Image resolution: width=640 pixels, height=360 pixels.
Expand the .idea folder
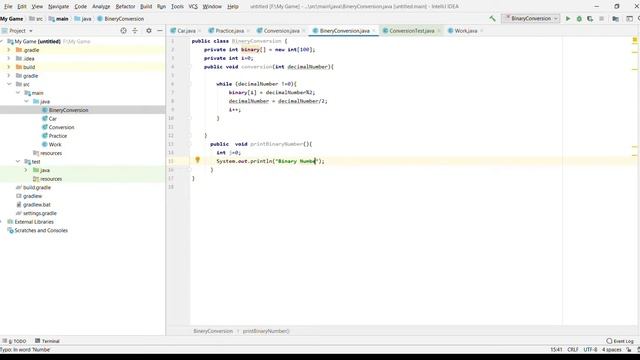[x=9, y=58]
